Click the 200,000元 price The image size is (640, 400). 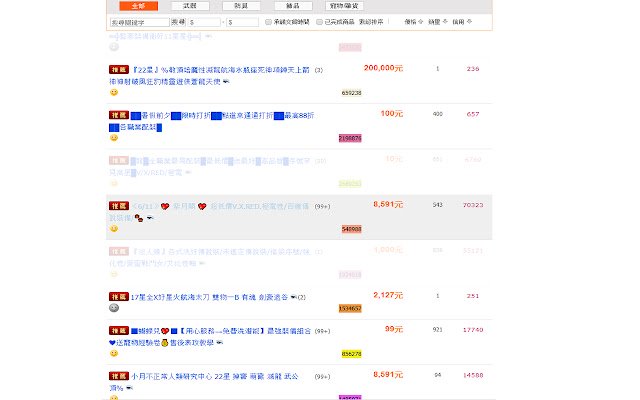[383, 68]
